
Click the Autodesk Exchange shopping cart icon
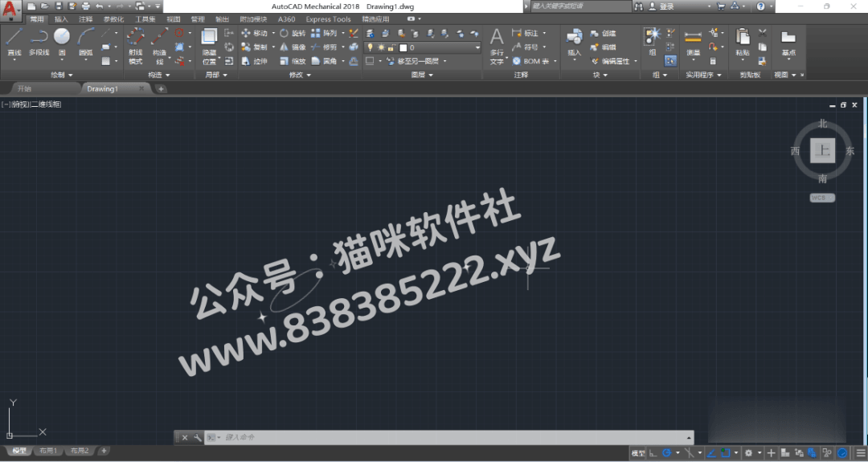coord(721,6)
